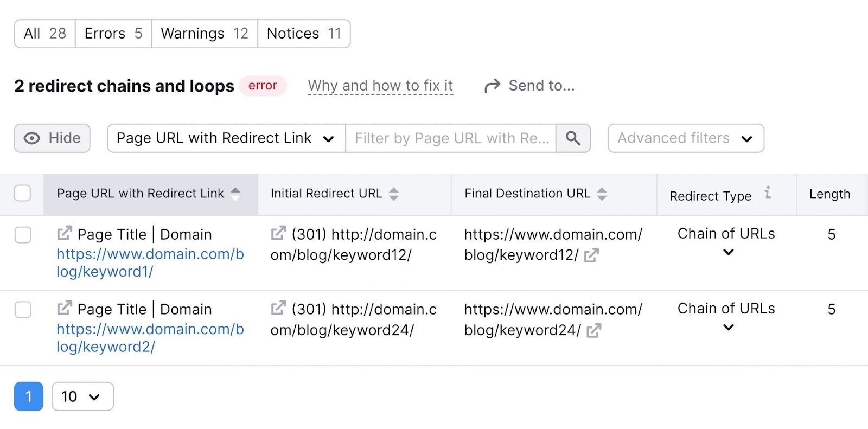Check the checkbox for the keyword2 row
Screen dimensions: 868x429
[22, 310]
